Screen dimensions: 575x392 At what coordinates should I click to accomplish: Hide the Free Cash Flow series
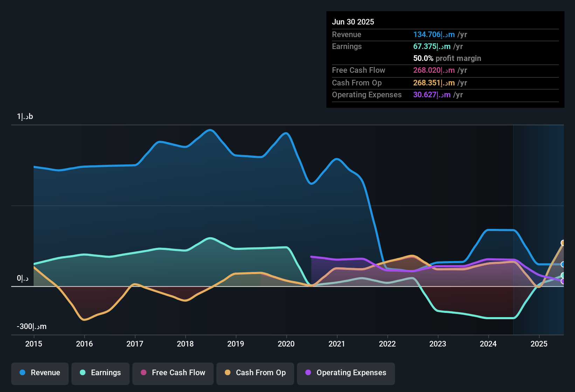tap(173, 373)
